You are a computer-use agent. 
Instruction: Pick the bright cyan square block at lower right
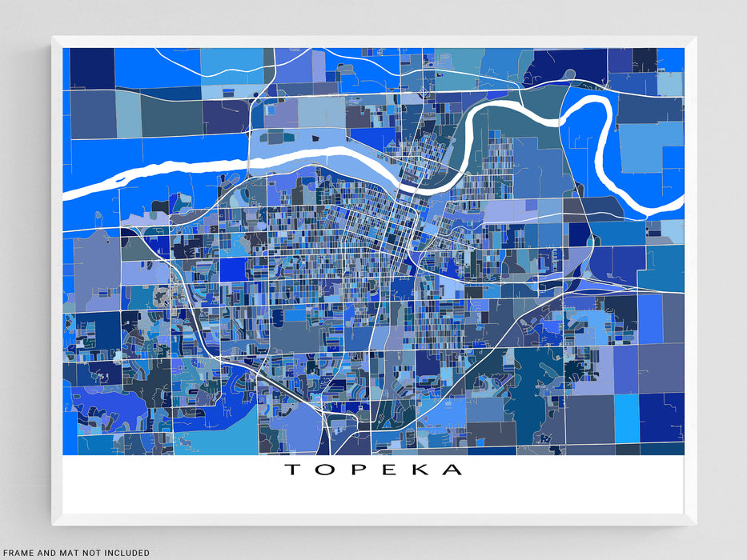coord(626,418)
